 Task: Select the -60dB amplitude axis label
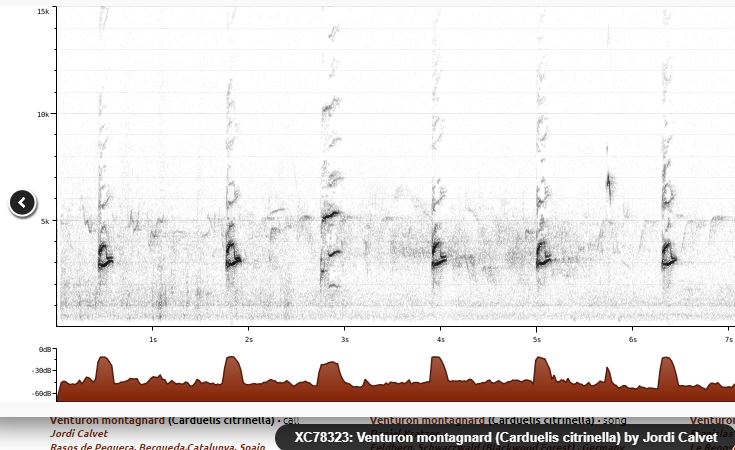point(42,393)
